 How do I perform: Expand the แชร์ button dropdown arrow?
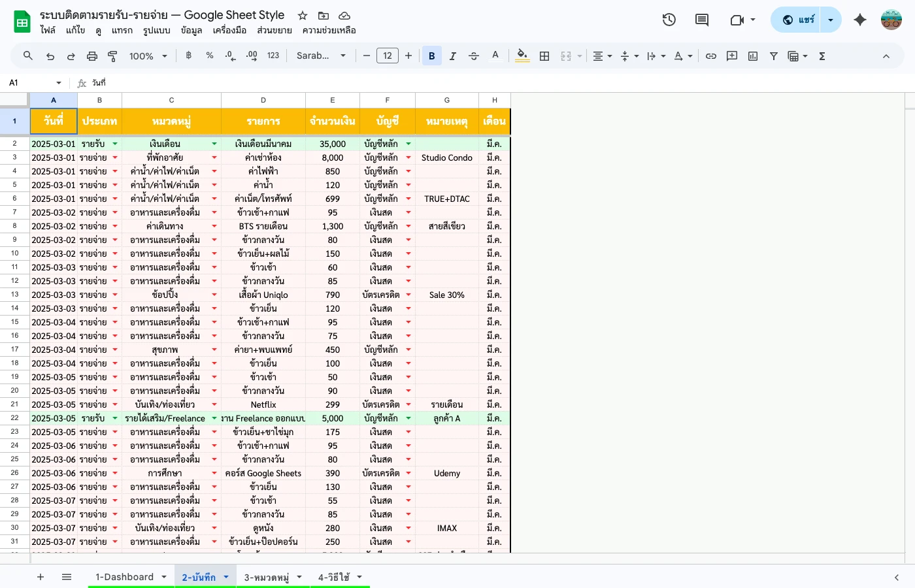[830, 20]
